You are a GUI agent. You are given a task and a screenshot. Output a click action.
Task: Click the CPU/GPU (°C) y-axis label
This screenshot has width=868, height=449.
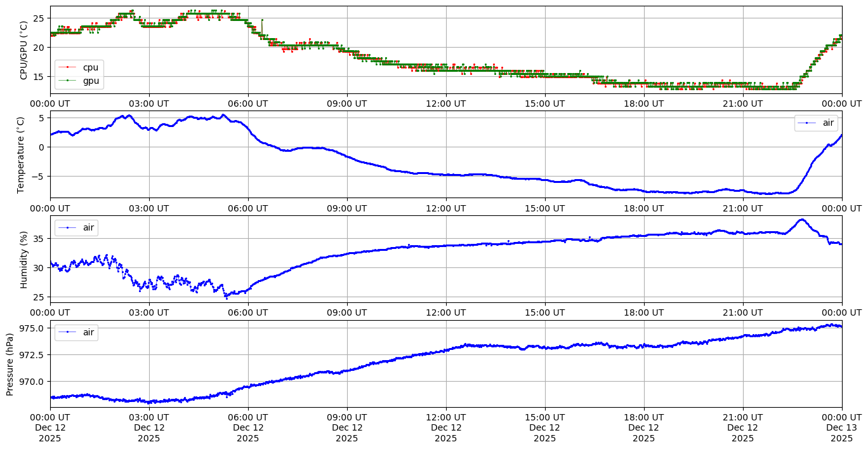pos(24,50)
